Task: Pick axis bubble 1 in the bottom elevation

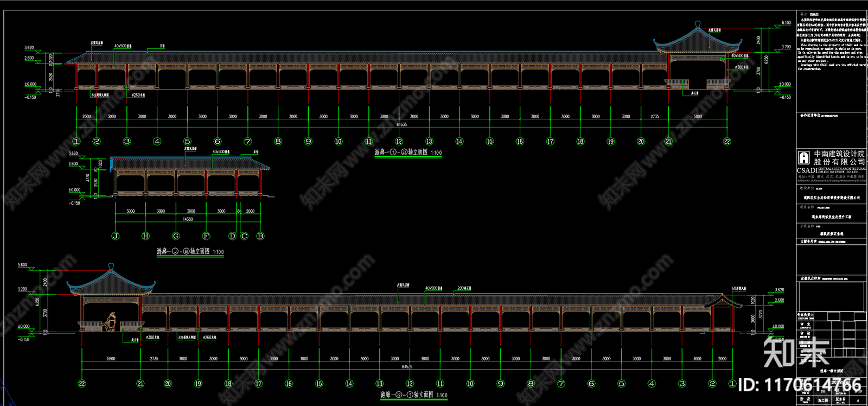Action: coord(732,383)
